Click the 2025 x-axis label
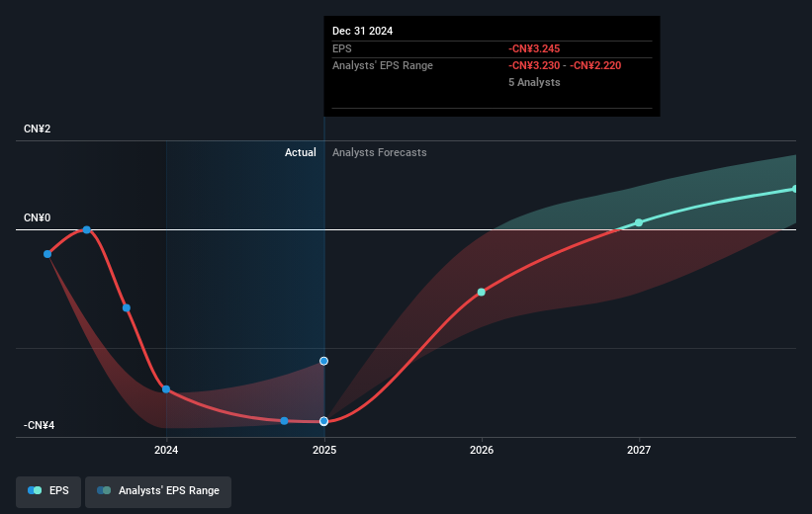 point(324,450)
